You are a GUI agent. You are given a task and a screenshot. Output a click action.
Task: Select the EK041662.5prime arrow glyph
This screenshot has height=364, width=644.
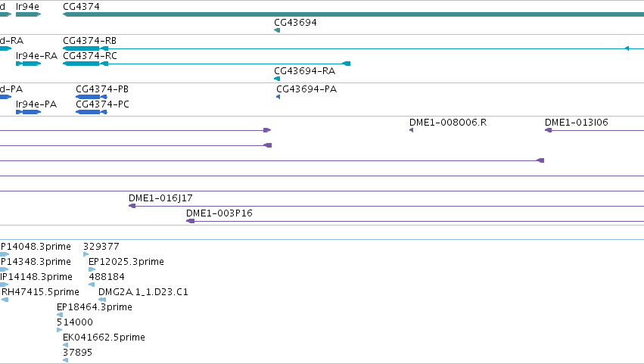[66, 345]
